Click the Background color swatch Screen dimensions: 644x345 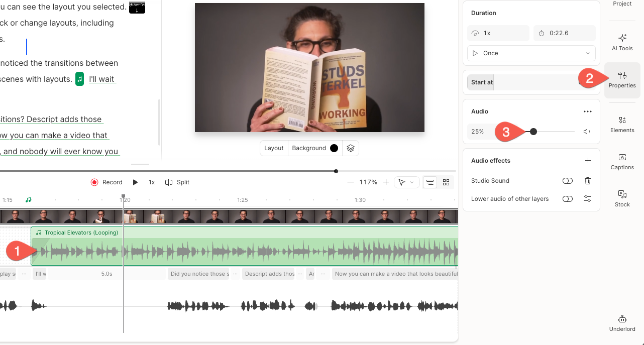click(x=334, y=148)
